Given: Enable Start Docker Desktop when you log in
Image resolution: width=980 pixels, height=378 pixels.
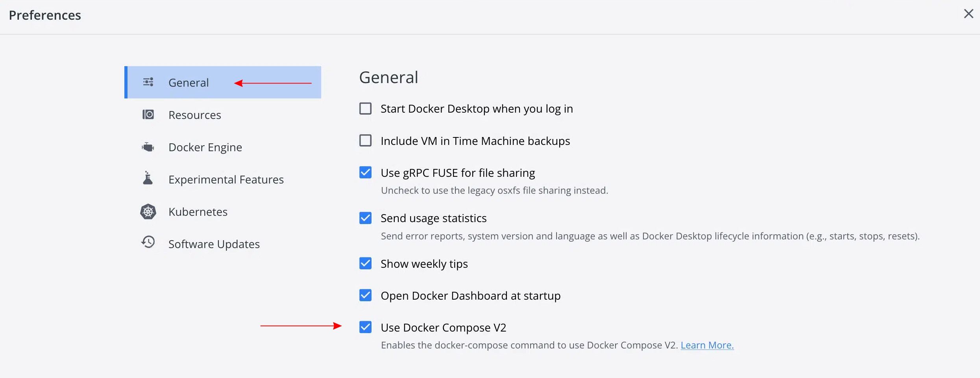Looking at the screenshot, I should [365, 108].
